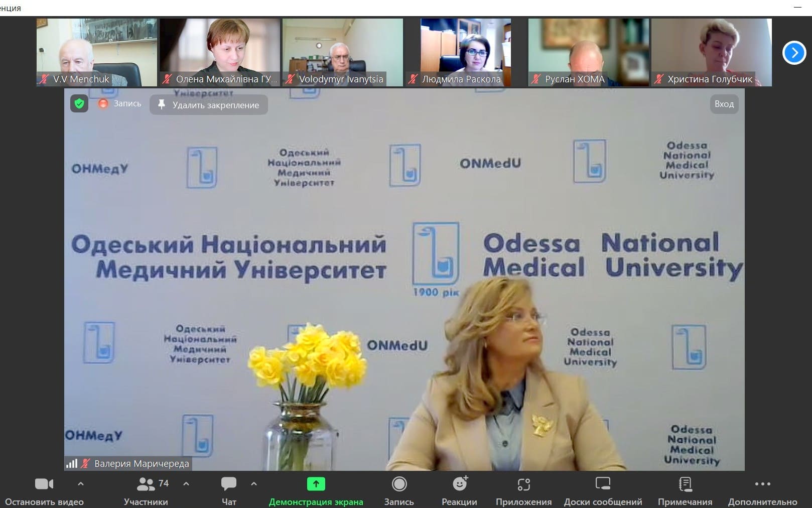Click the camera icon to stop video
812x508 pixels.
(x=44, y=484)
